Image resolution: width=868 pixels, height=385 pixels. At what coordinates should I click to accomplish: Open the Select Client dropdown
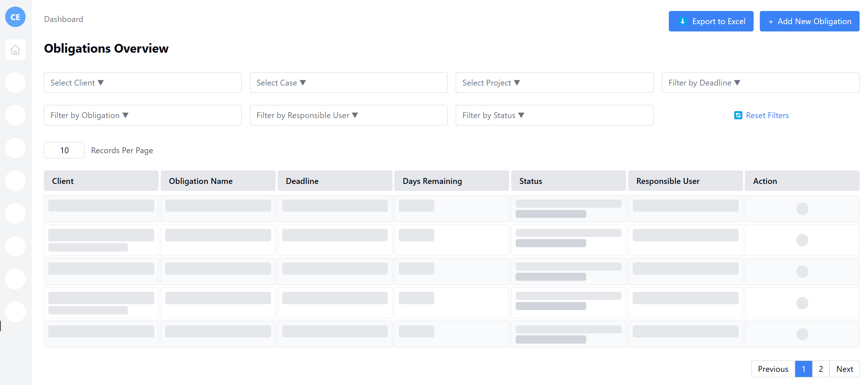point(143,83)
